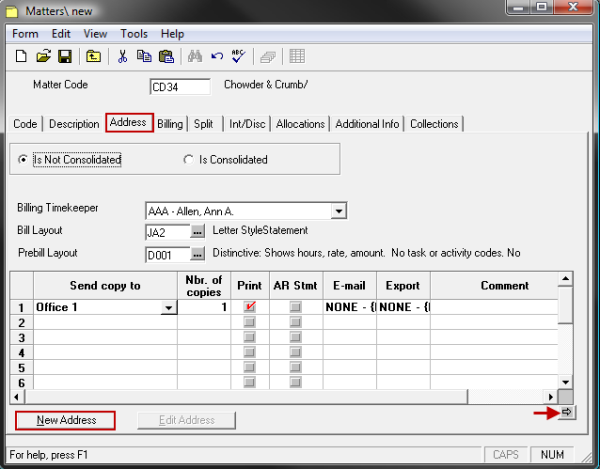Toggle the Print checkbox in row 1
This screenshot has height=469, width=600.
click(x=250, y=308)
